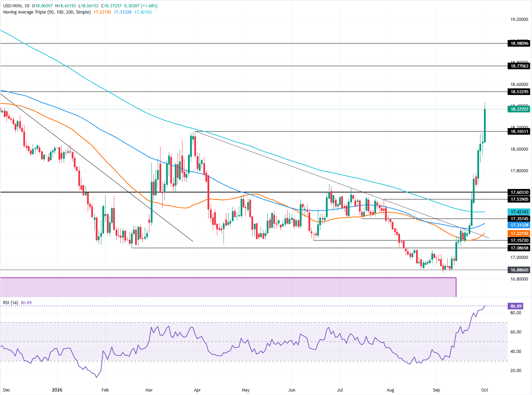Click the Jun label on time axis

(x=292, y=390)
